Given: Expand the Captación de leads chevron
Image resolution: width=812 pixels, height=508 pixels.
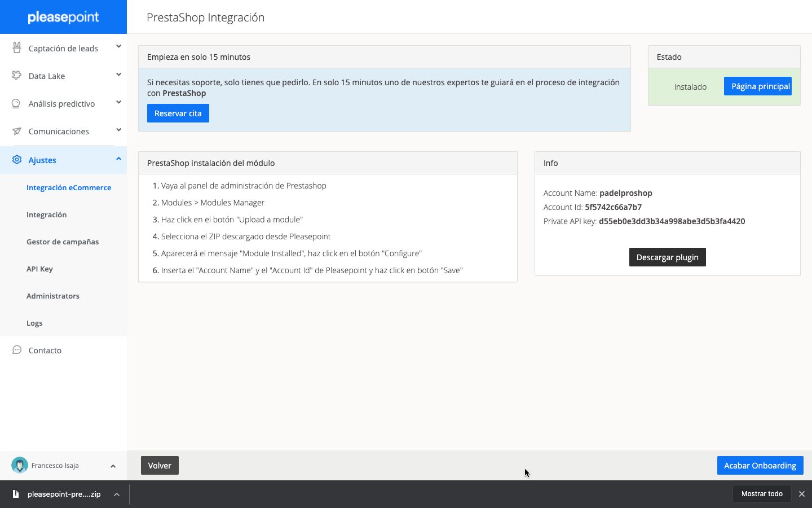Looking at the screenshot, I should (x=118, y=46).
